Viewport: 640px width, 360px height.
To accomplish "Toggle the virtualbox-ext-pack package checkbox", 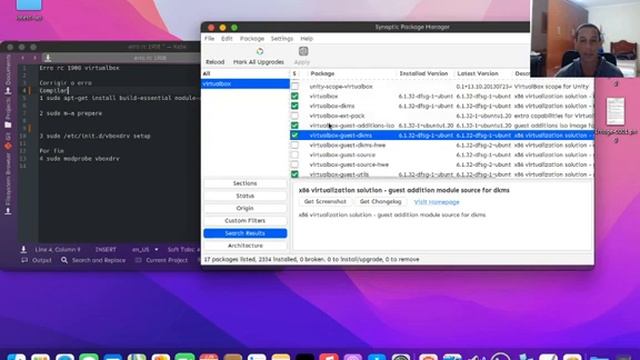I will 295,116.
